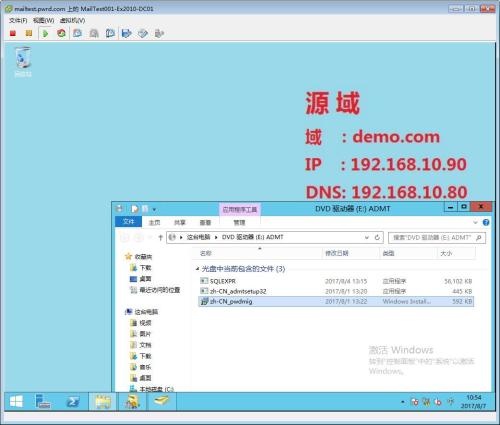The image size is (500, 425).
Task: Open the address bar history dropdown
Action: click(367, 237)
